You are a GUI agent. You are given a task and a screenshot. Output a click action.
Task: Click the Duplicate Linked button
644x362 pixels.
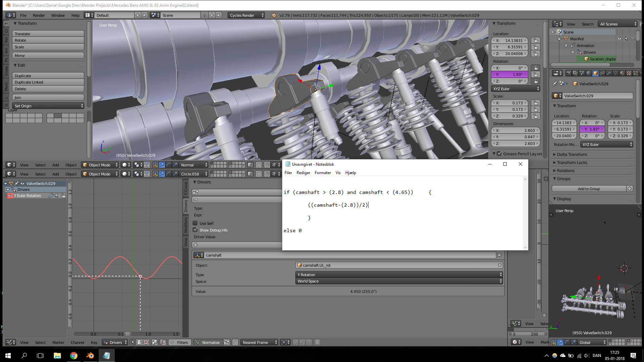(x=48, y=82)
